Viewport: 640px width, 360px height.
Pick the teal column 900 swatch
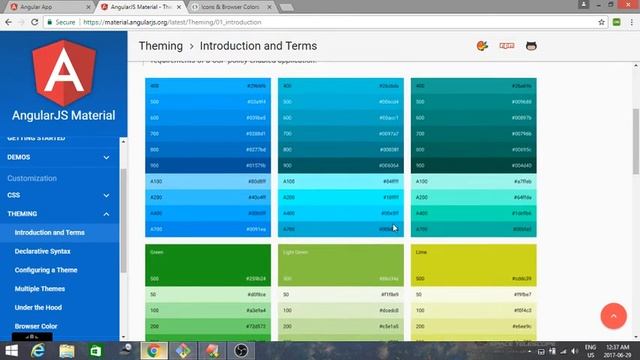[x=473, y=165]
